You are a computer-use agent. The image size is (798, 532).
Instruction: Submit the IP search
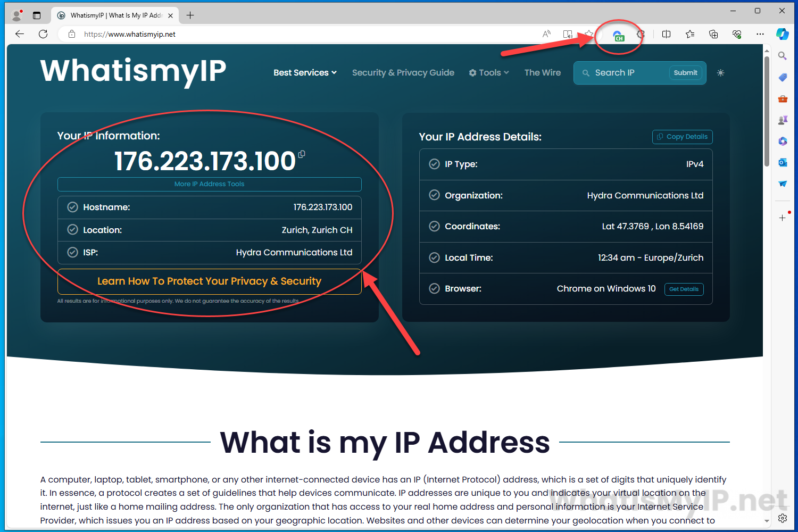[x=685, y=73]
